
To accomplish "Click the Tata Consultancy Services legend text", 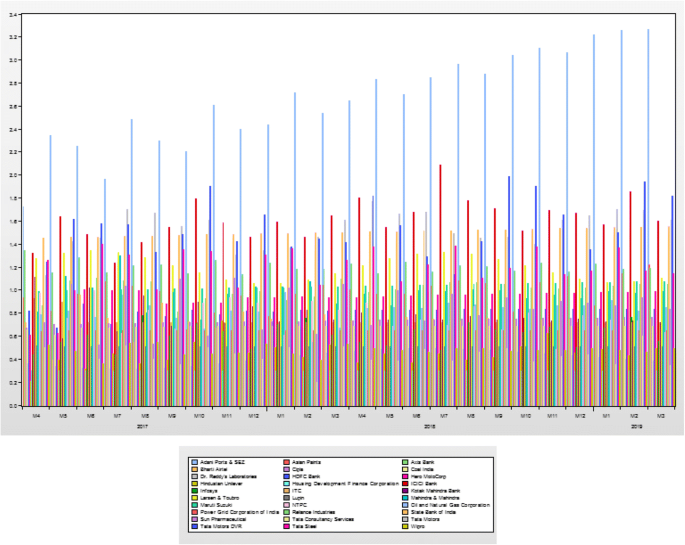I will (x=323, y=519).
